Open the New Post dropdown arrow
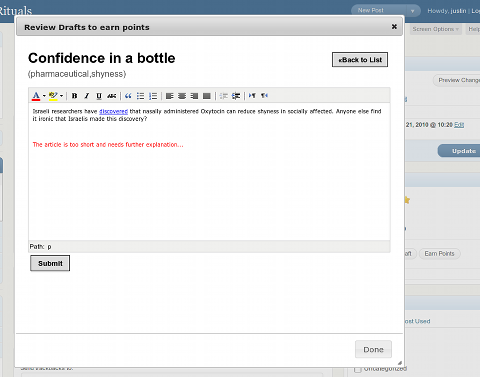The image size is (480, 377). point(413,11)
